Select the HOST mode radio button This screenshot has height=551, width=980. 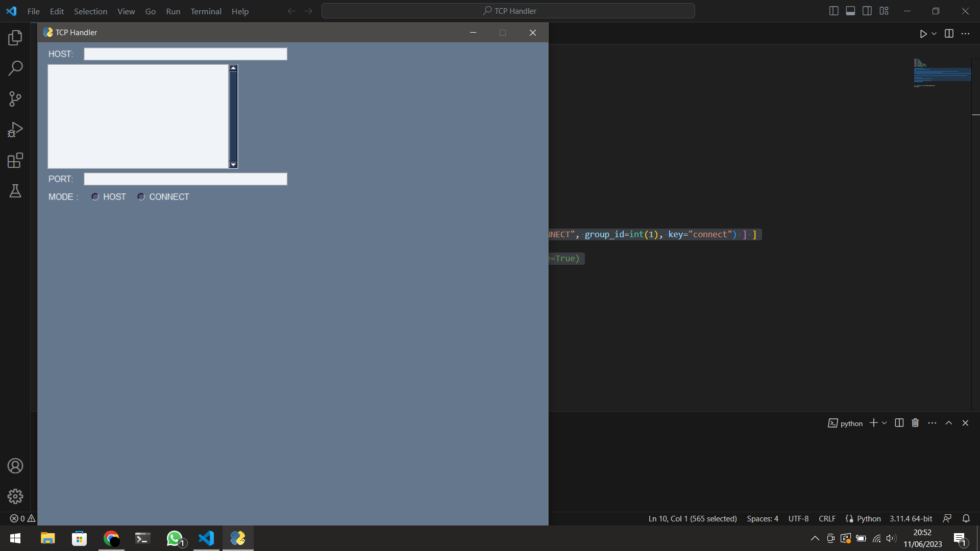click(95, 196)
